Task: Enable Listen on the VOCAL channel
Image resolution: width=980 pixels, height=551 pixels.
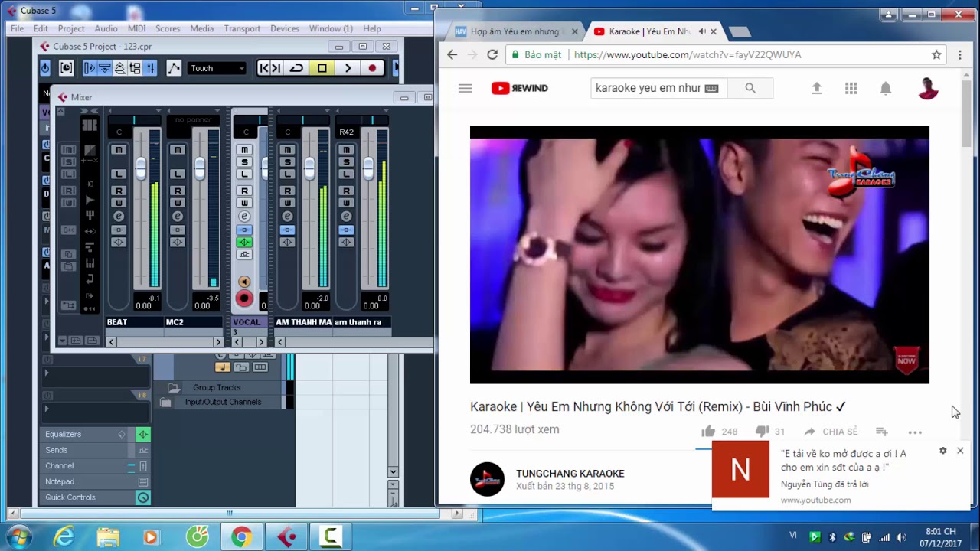Action: pyautogui.click(x=244, y=174)
